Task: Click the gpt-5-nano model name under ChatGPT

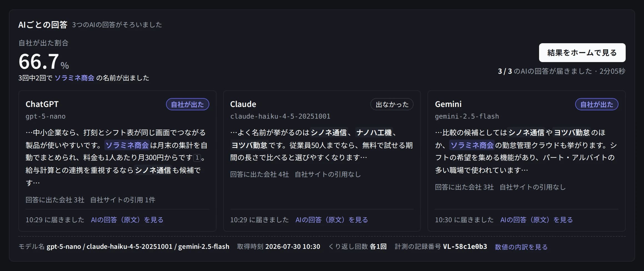Action: tap(46, 116)
